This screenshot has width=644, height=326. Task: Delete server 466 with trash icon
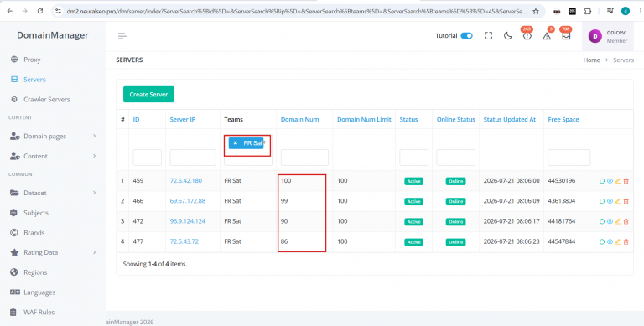pos(626,201)
